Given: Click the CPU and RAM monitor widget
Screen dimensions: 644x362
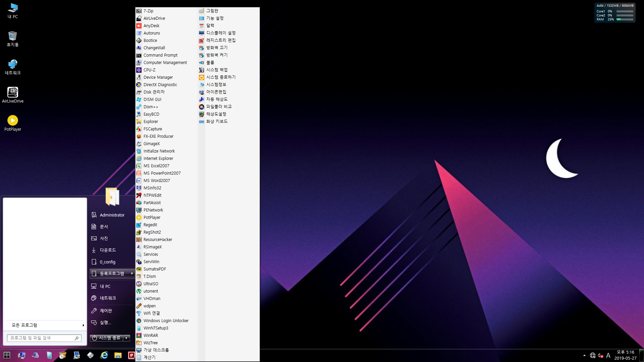Looking at the screenshot, I should 615,13.
